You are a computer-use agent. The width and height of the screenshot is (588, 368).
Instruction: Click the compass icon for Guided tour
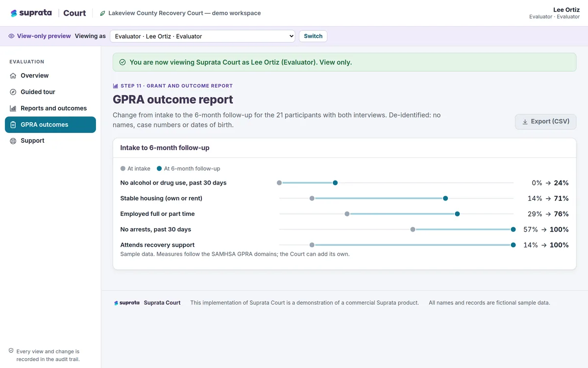tap(13, 92)
